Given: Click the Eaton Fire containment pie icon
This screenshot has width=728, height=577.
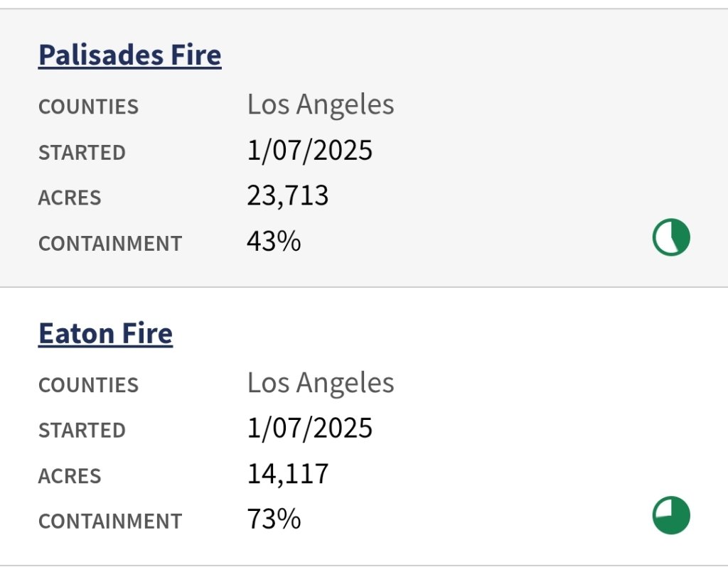Looking at the screenshot, I should [671, 516].
